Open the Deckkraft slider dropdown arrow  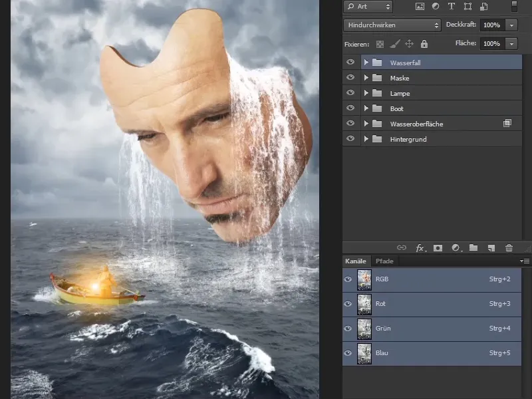(x=511, y=25)
